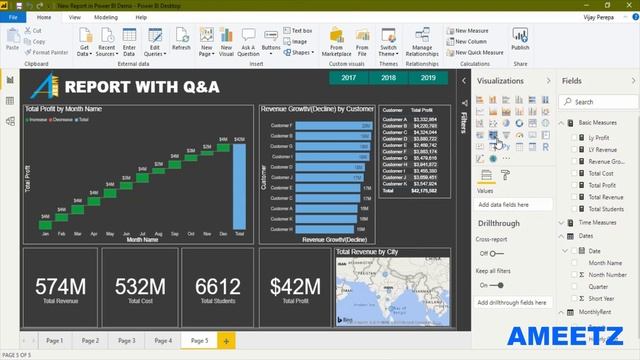Filter report by 2017 slicer button
Screen dimensions: 640x360
click(349, 78)
